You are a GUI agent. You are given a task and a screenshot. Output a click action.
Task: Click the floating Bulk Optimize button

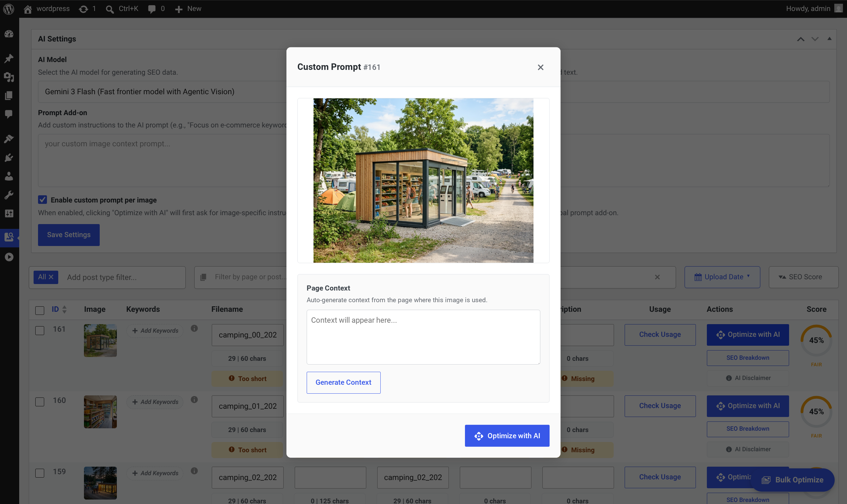click(793, 480)
